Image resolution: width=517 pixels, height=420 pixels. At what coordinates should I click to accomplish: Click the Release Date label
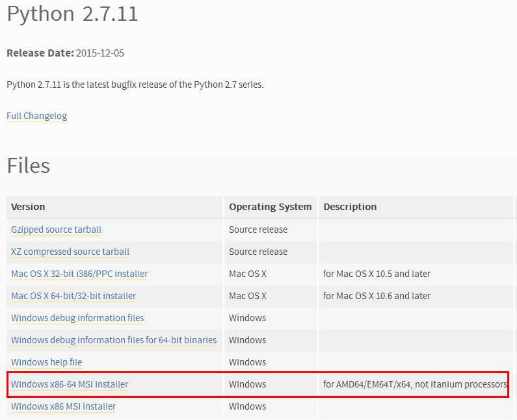pyautogui.click(x=40, y=53)
